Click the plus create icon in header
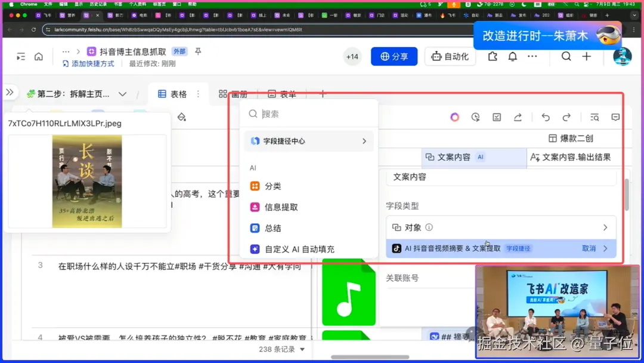Screen dimensions: 644x363 click(587, 56)
